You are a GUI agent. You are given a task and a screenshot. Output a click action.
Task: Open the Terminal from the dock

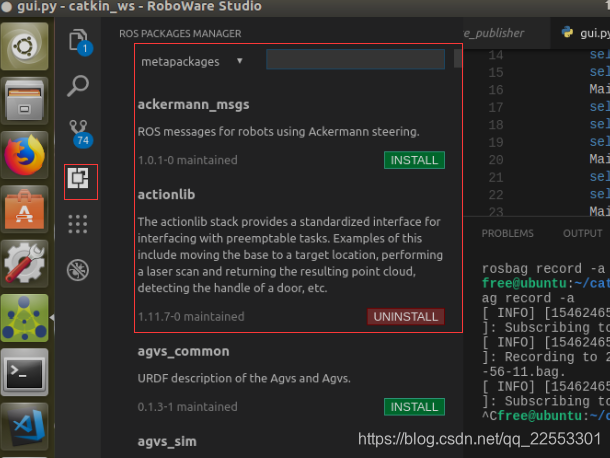(x=25, y=372)
